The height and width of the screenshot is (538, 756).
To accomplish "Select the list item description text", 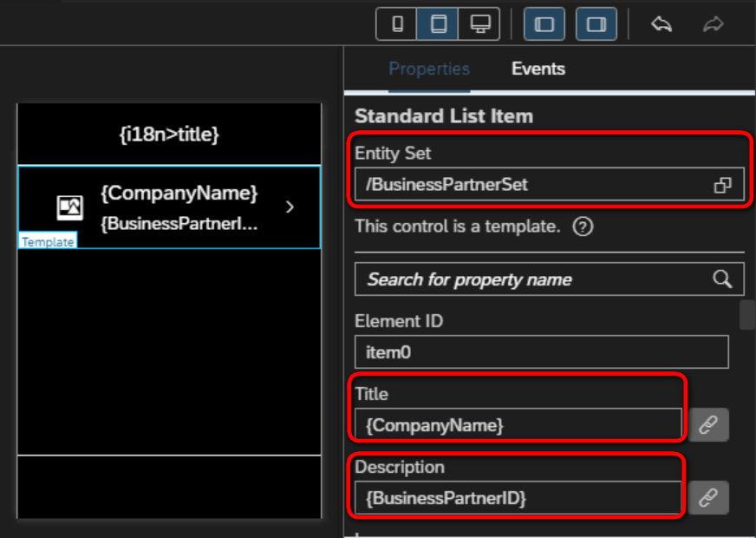I will (179, 223).
